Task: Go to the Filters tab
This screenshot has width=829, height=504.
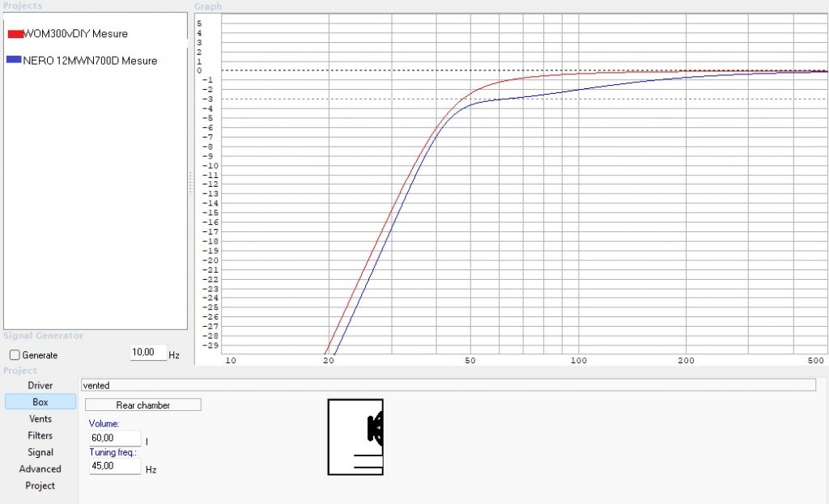Action: tap(40, 435)
